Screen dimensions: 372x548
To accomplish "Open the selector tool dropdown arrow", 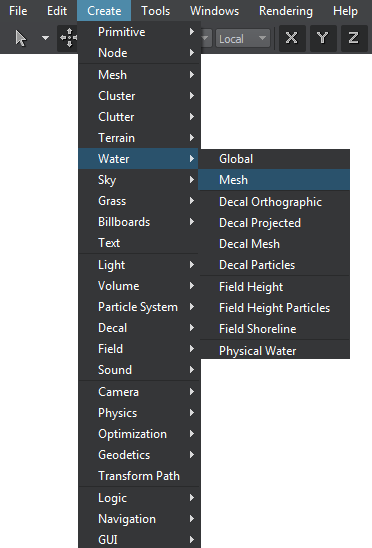I will pos(45,37).
